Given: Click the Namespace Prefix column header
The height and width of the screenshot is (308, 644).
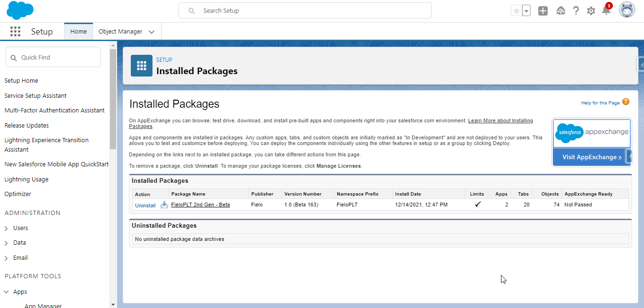Looking at the screenshot, I should (358, 194).
